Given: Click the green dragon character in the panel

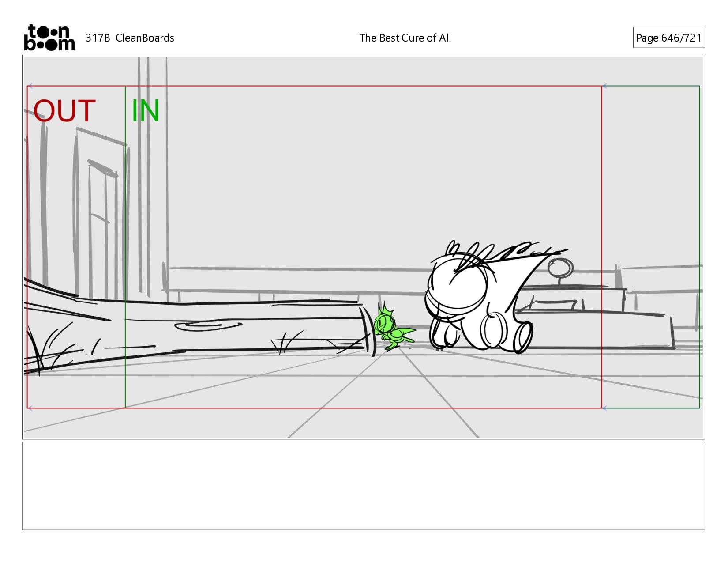Looking at the screenshot, I should 393,328.
